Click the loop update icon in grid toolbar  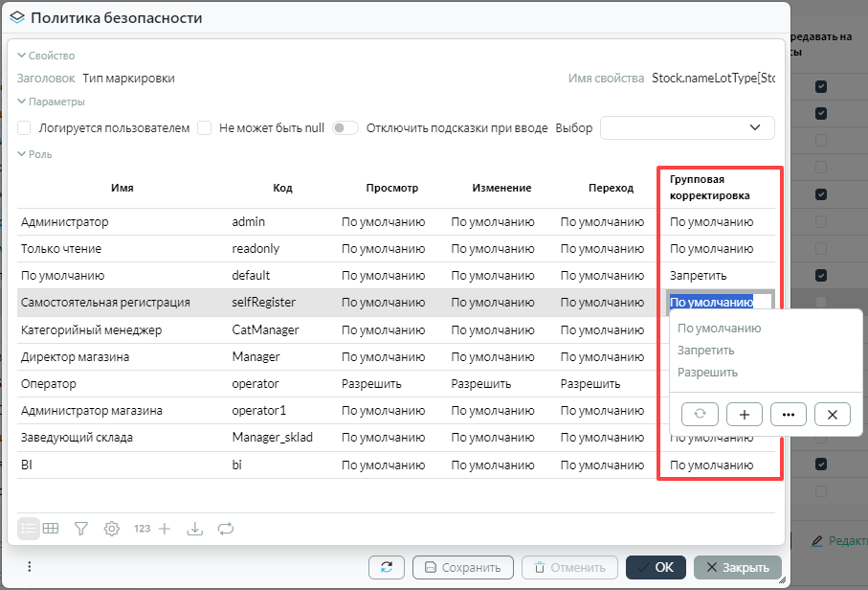point(226,528)
